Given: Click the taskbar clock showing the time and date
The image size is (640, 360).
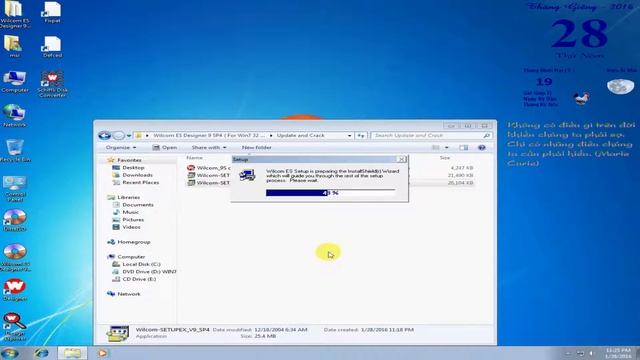Looking at the screenshot, I should pos(618,353).
